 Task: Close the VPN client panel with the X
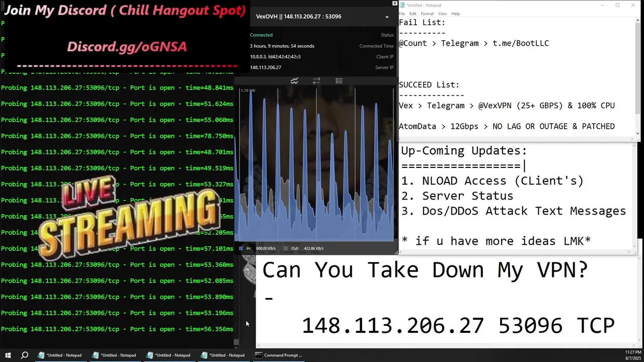coord(394,3)
